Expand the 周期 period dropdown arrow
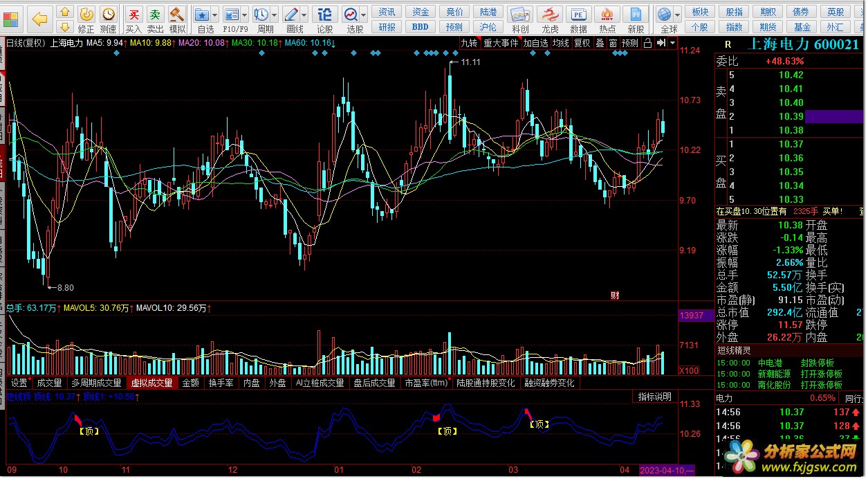The height and width of the screenshot is (479, 868). click(x=275, y=15)
